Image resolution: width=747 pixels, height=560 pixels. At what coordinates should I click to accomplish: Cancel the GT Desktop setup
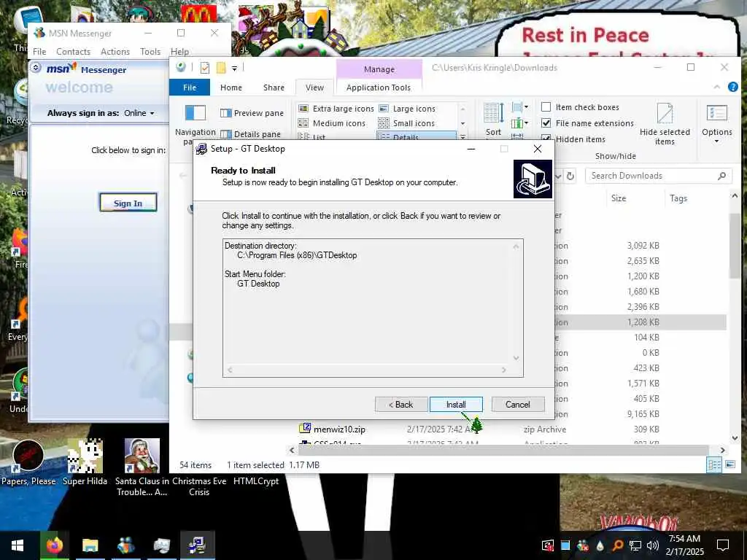(x=518, y=404)
